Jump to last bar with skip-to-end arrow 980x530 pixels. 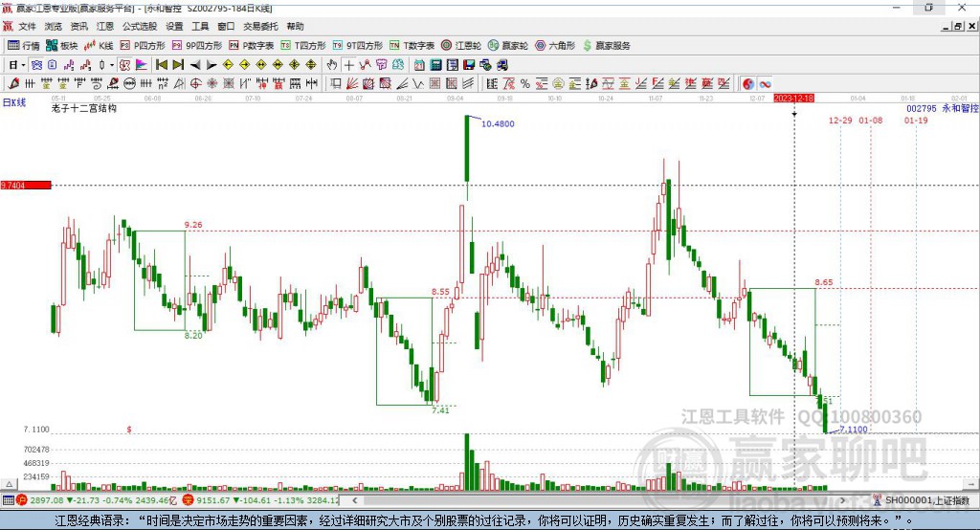click(178, 65)
